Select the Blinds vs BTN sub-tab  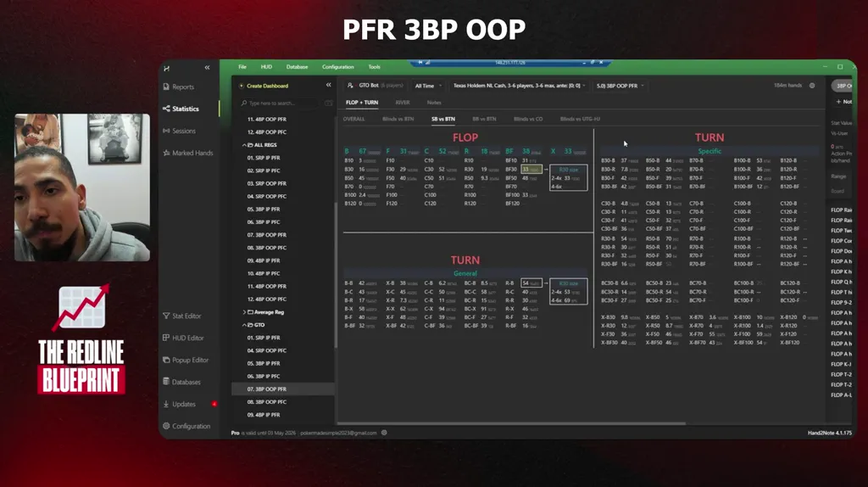coord(398,119)
